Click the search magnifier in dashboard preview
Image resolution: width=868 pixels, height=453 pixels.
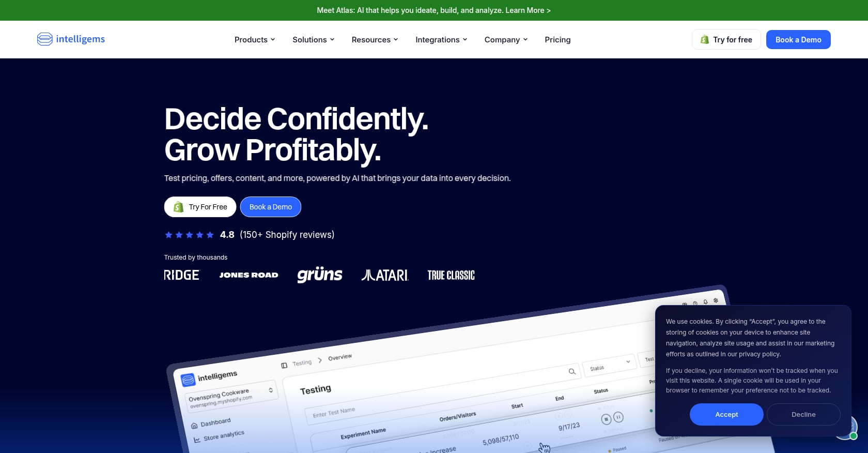click(x=572, y=371)
